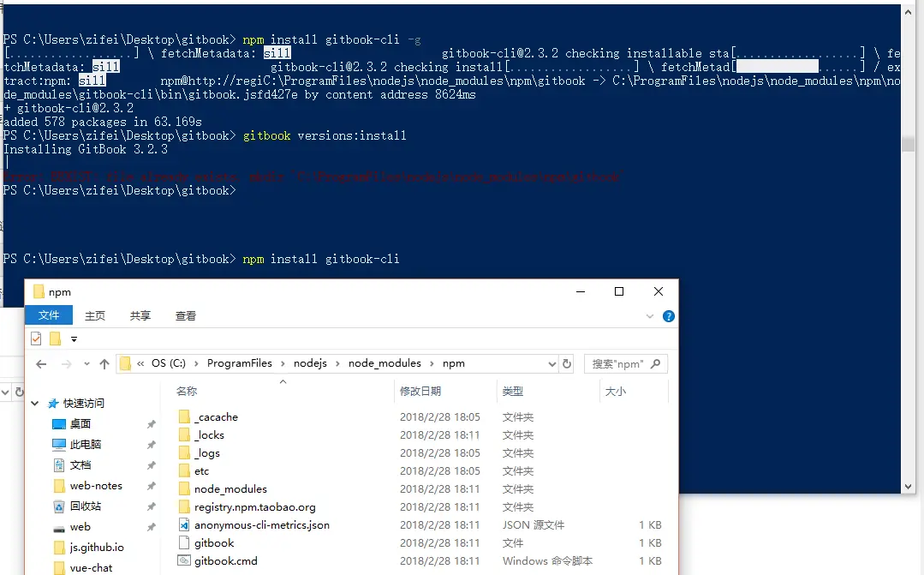Select the anonymous-cli-metrics.json file
Image resolution: width=924 pixels, height=575 pixels.
(262, 525)
